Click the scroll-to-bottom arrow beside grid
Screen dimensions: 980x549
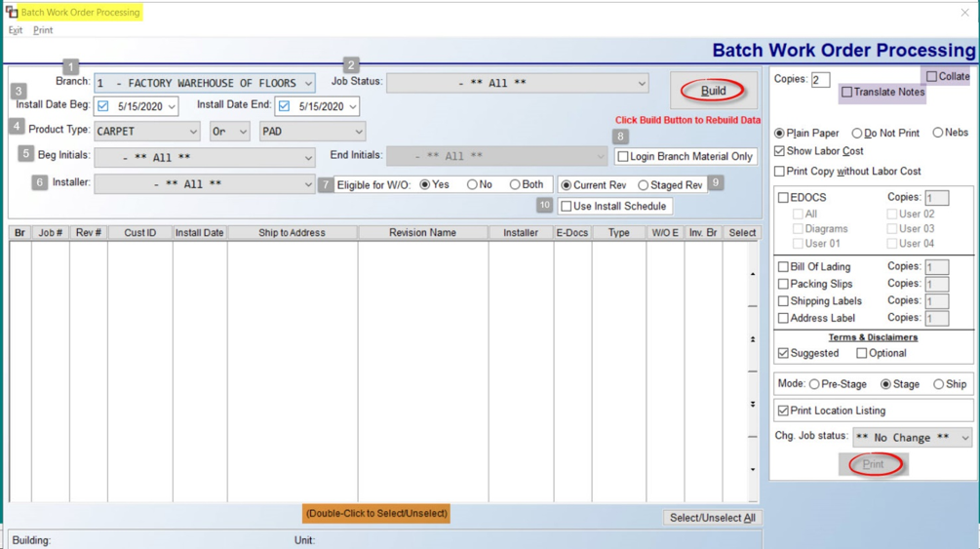[x=753, y=469]
